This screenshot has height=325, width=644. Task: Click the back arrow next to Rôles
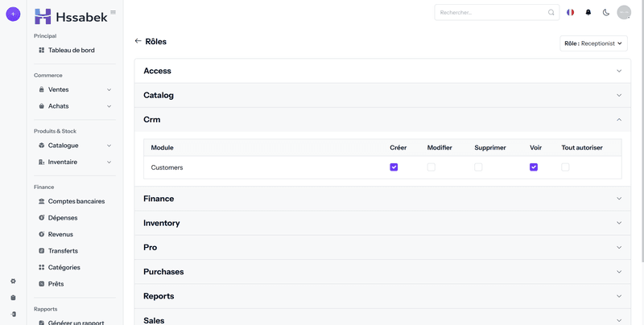[x=138, y=41]
